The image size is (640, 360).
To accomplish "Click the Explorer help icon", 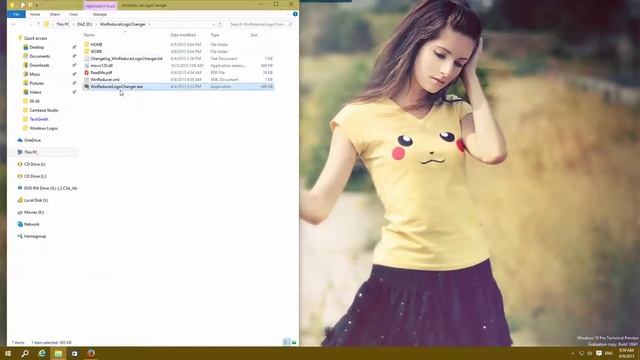I will click(295, 14).
